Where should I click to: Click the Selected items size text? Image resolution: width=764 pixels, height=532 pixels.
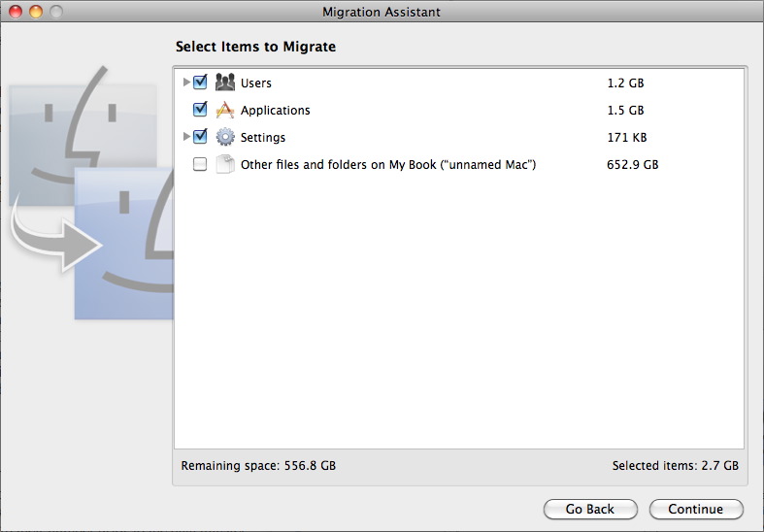[675, 466]
